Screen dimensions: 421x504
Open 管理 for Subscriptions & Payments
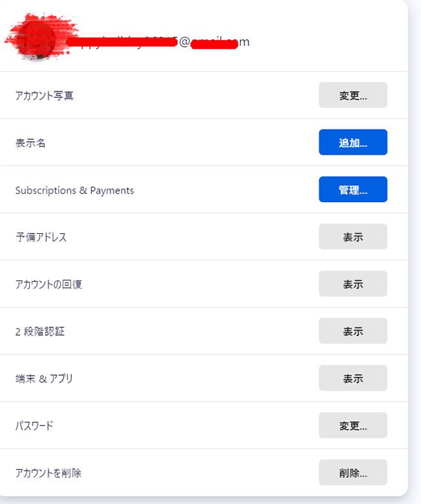353,189
